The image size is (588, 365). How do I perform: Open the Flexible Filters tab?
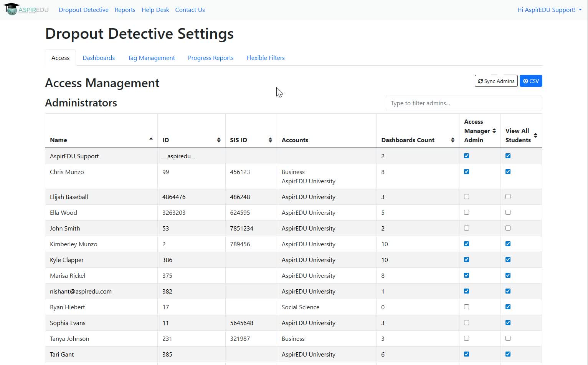point(266,58)
